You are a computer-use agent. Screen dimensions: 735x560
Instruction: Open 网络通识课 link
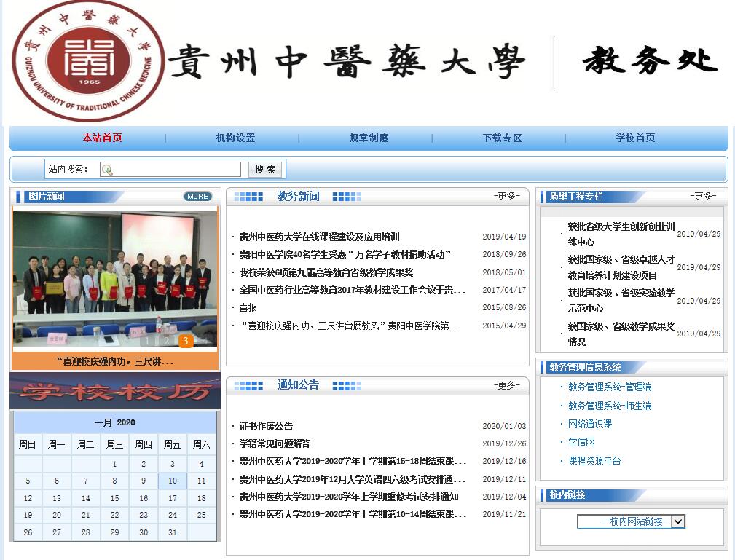click(x=590, y=424)
